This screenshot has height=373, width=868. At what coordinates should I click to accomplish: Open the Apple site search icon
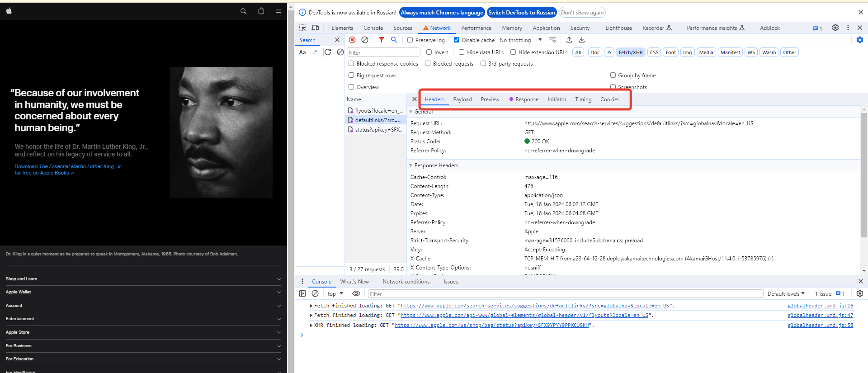coord(244,11)
